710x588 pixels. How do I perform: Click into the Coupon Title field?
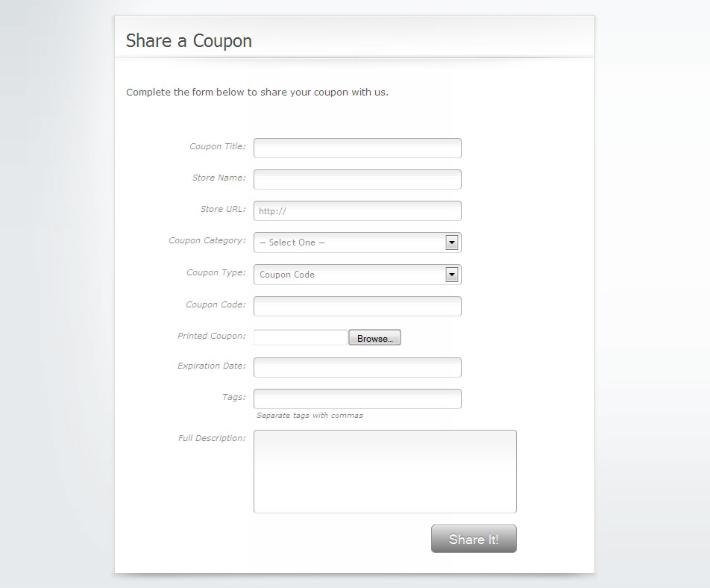pos(356,148)
